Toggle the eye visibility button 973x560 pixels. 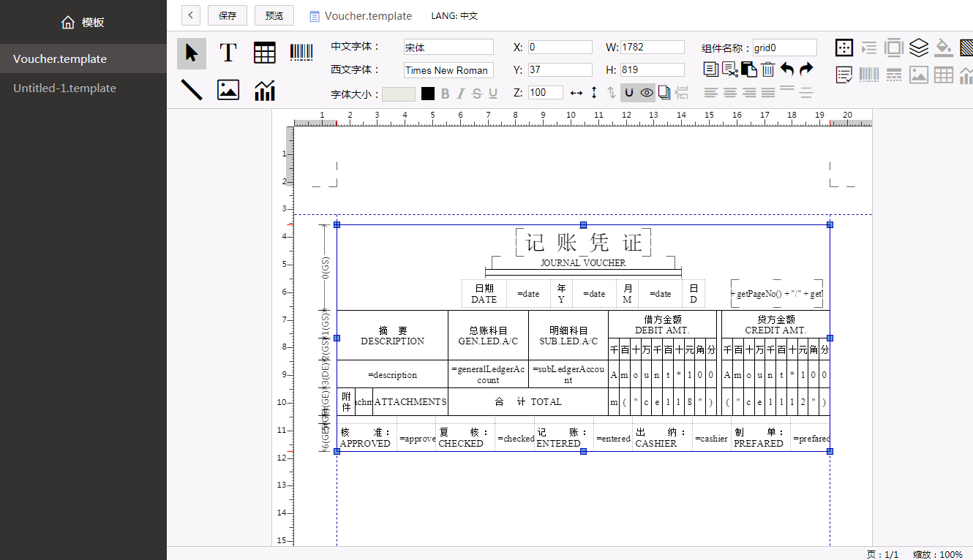(x=647, y=93)
